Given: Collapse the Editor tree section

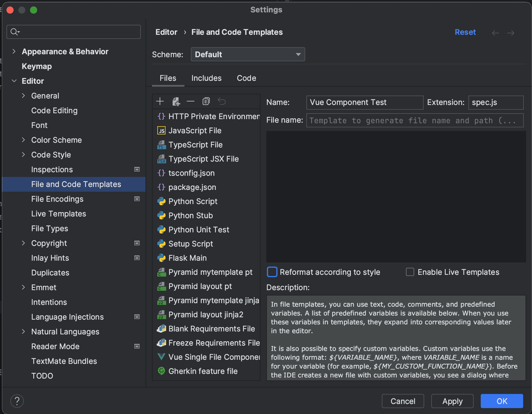Looking at the screenshot, I should 14,81.
